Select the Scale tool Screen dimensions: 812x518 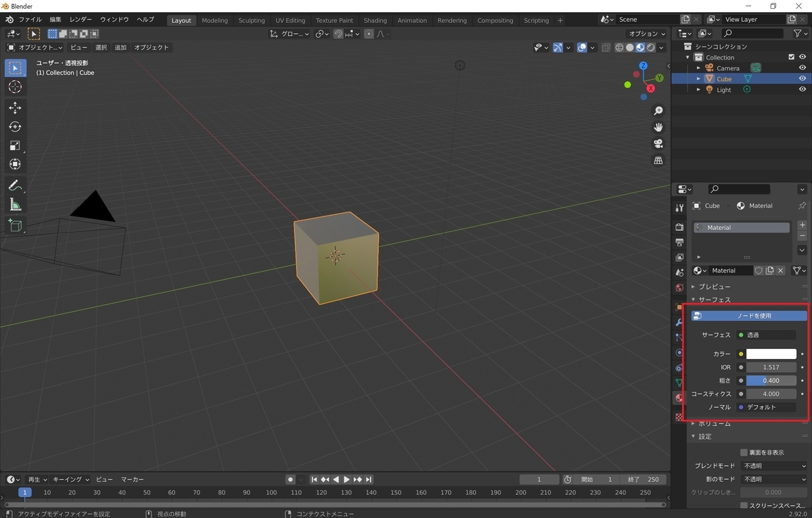coord(15,145)
